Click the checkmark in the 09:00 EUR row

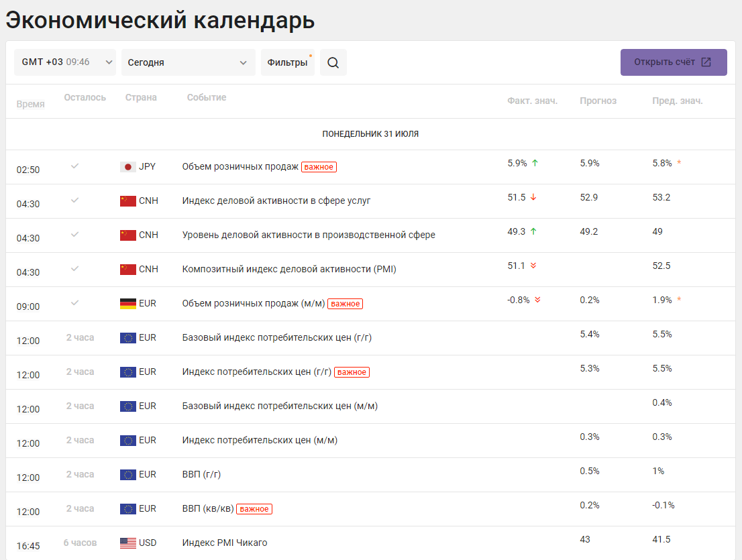click(x=74, y=302)
